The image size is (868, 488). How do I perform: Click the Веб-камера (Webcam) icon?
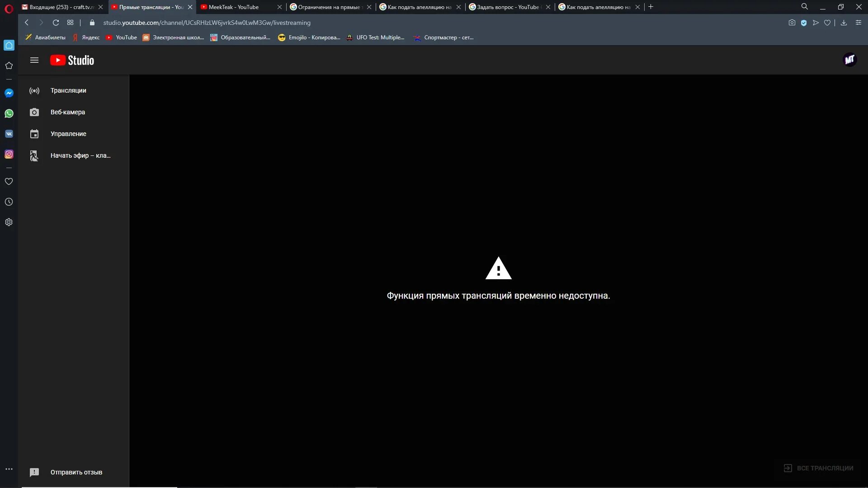point(34,112)
